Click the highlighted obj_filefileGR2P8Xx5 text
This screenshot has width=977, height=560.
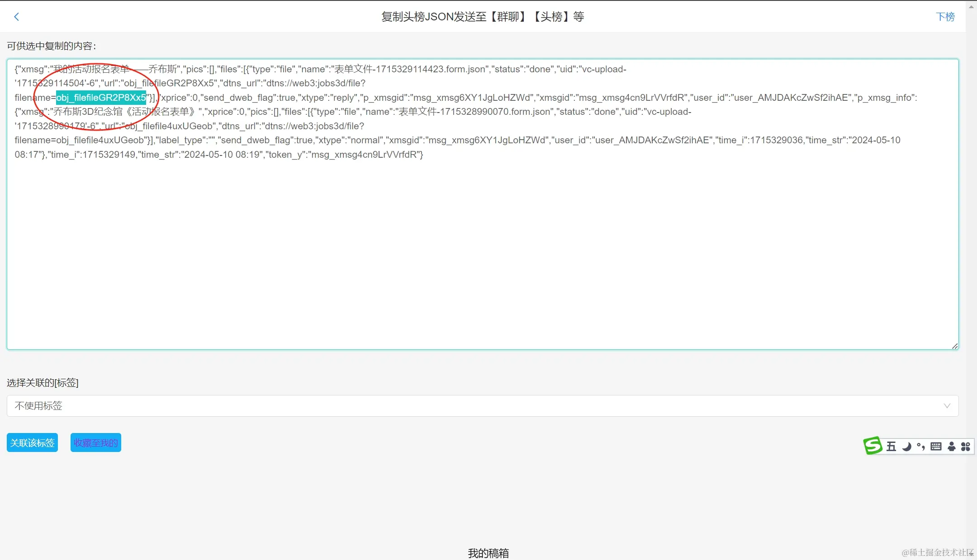pyautogui.click(x=101, y=98)
